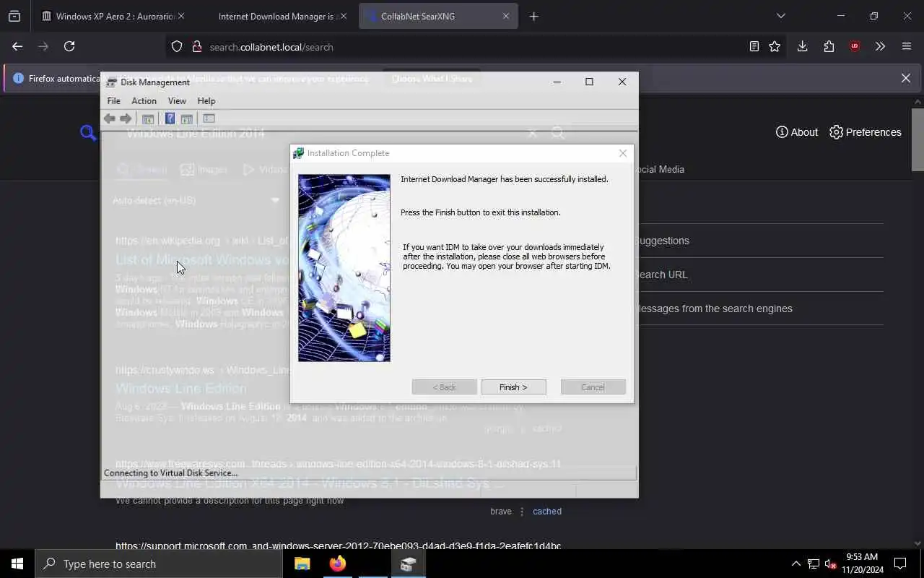Switch to Firefox via its taskbar icon
The height and width of the screenshot is (578, 924).
click(x=337, y=564)
